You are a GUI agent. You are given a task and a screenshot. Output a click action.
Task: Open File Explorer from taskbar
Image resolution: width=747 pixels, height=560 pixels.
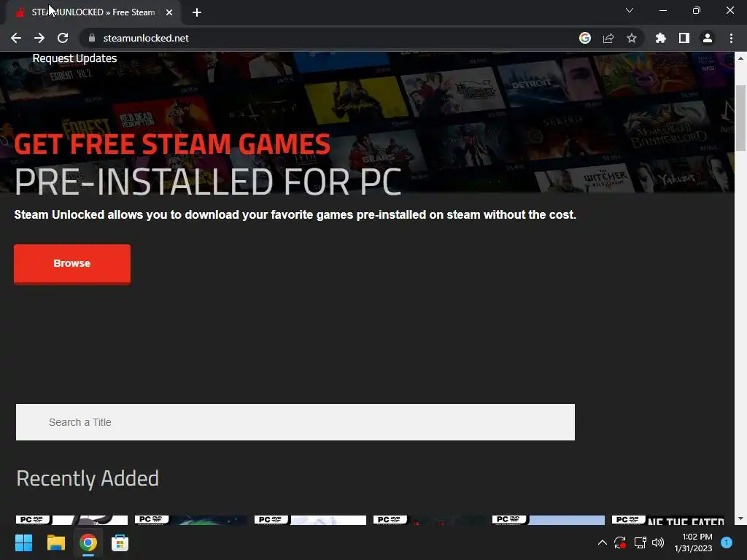point(56,542)
